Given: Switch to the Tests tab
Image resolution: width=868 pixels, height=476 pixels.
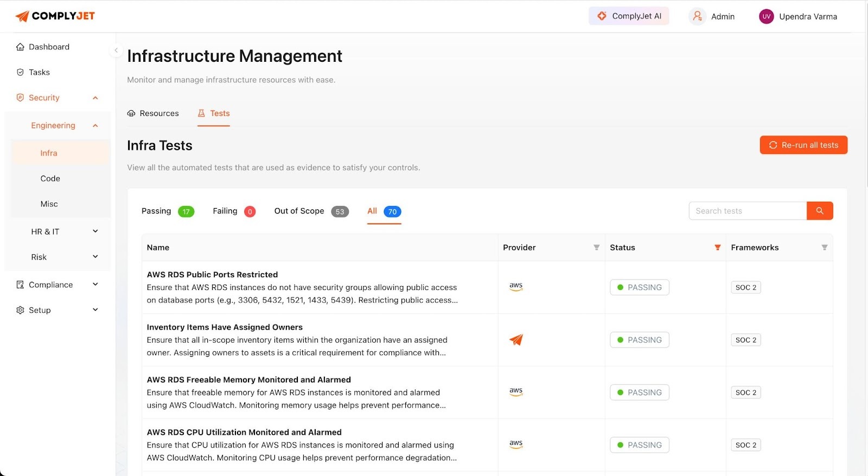Looking at the screenshot, I should click(214, 113).
